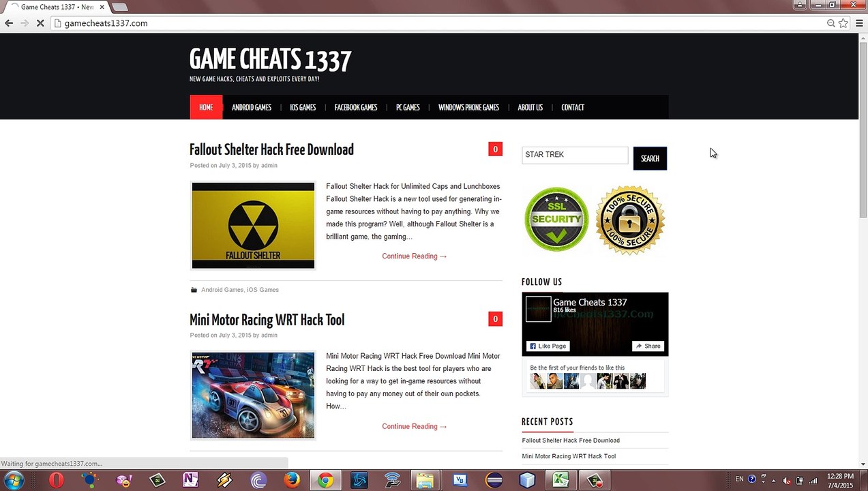868x491 pixels.
Task: Stop the page loading with X button
Action: click(40, 23)
